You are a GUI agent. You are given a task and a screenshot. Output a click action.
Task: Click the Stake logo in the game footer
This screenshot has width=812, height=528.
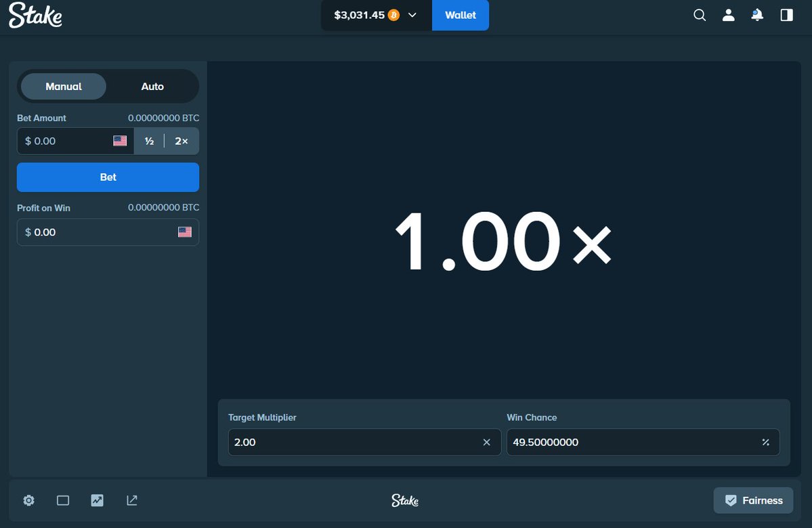[405, 500]
